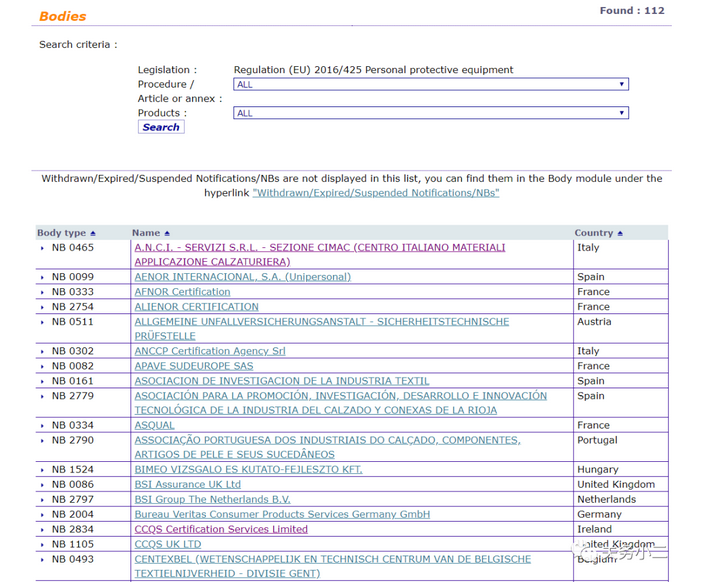Expand row arrow beside NB 0099
Viewport: 701px width, 583px height.
pos(43,278)
